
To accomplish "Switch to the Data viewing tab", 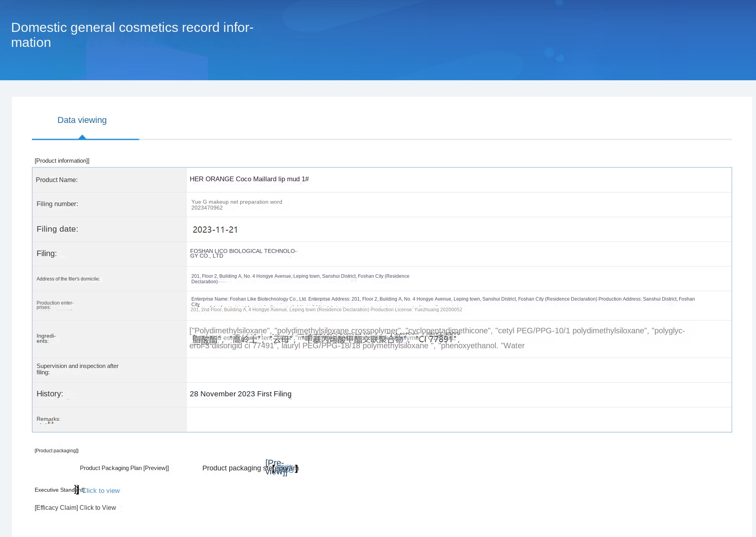I will 82,120.
